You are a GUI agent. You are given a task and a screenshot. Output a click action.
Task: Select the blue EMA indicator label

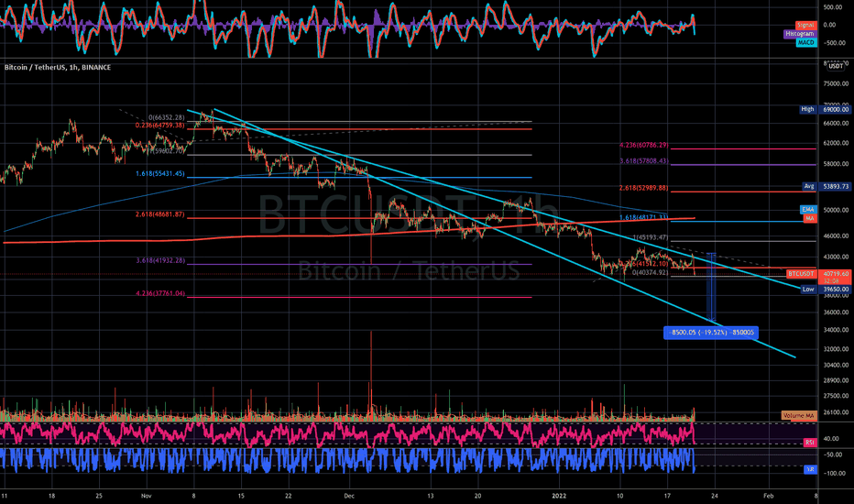click(807, 210)
